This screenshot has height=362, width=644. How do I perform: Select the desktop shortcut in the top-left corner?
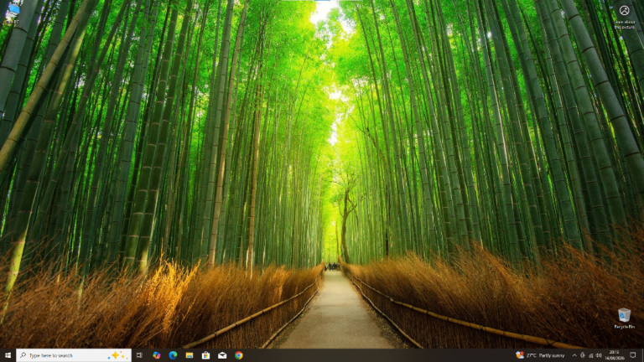click(12, 14)
